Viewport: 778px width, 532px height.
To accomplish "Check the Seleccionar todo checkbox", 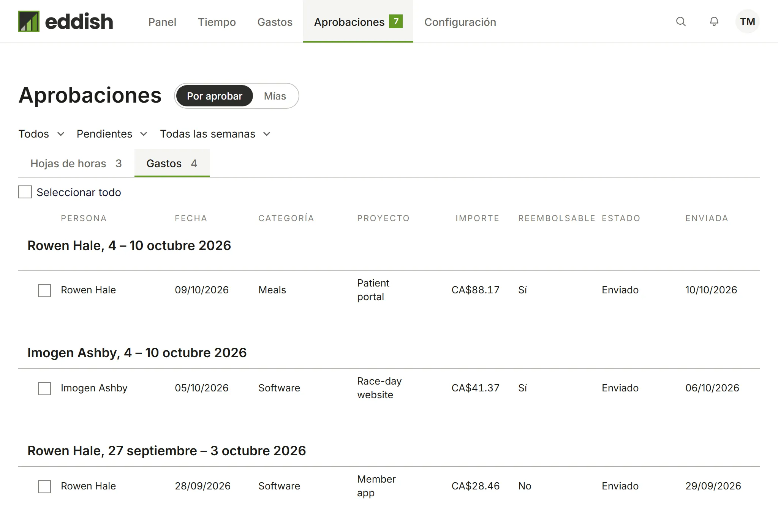I will tap(25, 192).
